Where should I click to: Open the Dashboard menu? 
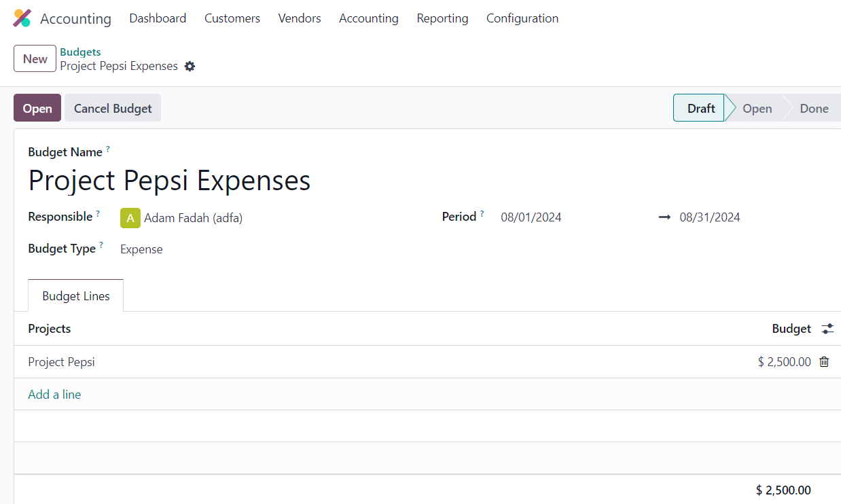pos(158,18)
